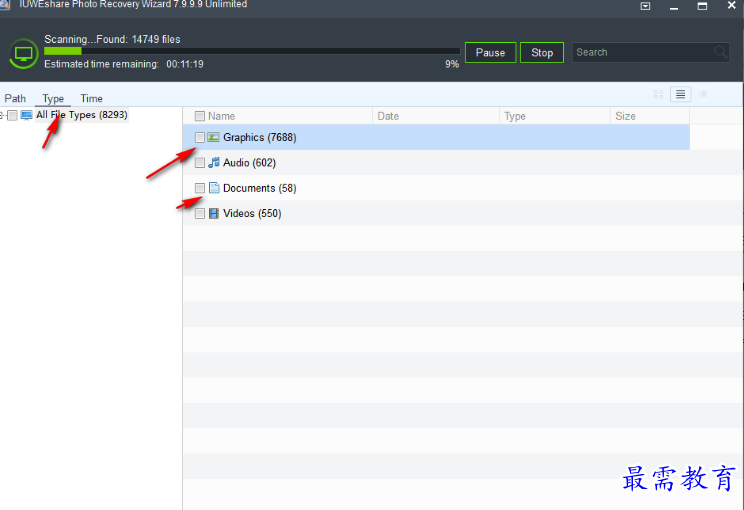Switch to detail preview view
Screen dimensions: 744x510
pyautogui.click(x=703, y=94)
